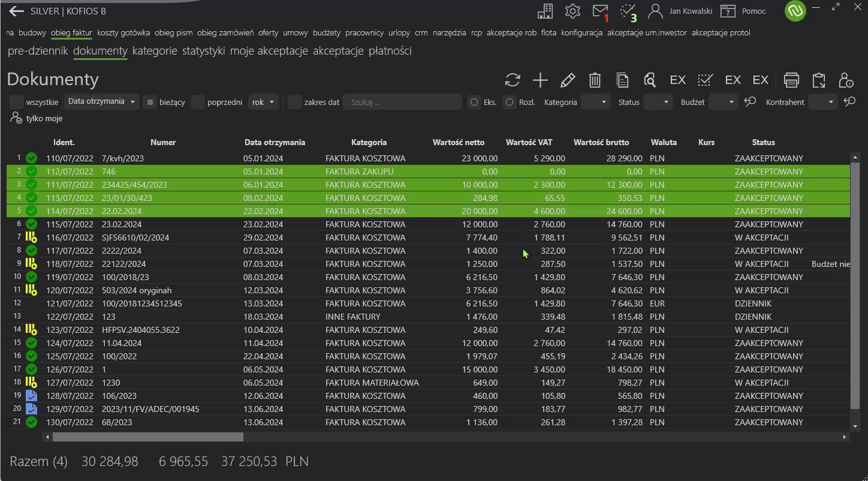The width and height of the screenshot is (868, 481).
Task: Toggle the tylko moje filter
Action: tap(37, 118)
